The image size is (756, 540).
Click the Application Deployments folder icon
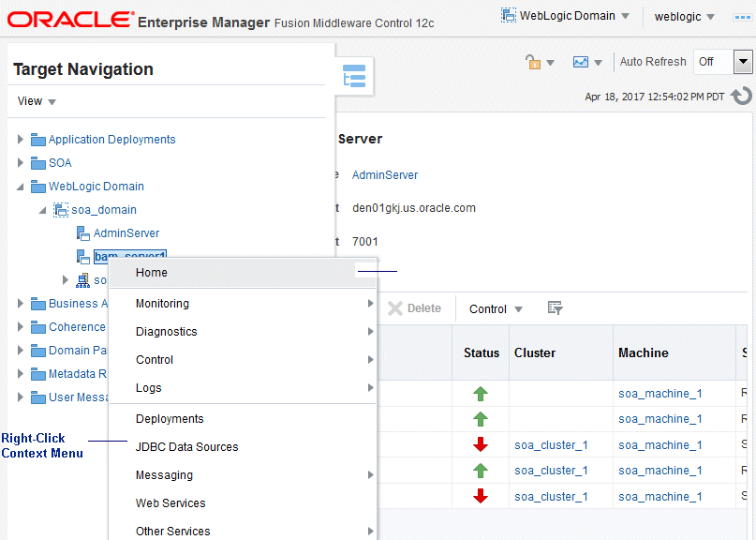(x=38, y=140)
